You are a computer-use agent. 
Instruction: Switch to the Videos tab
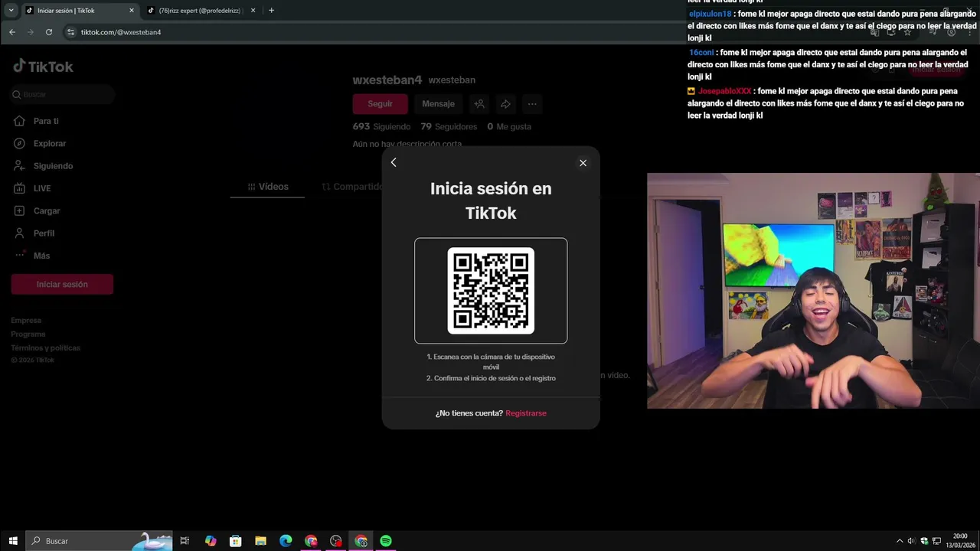[x=267, y=187]
